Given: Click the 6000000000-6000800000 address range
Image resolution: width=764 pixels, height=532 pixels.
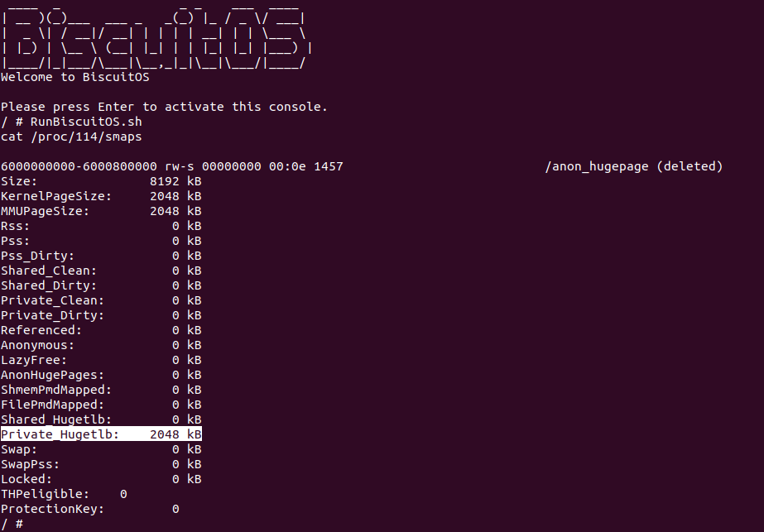Looking at the screenshot, I should point(79,166).
